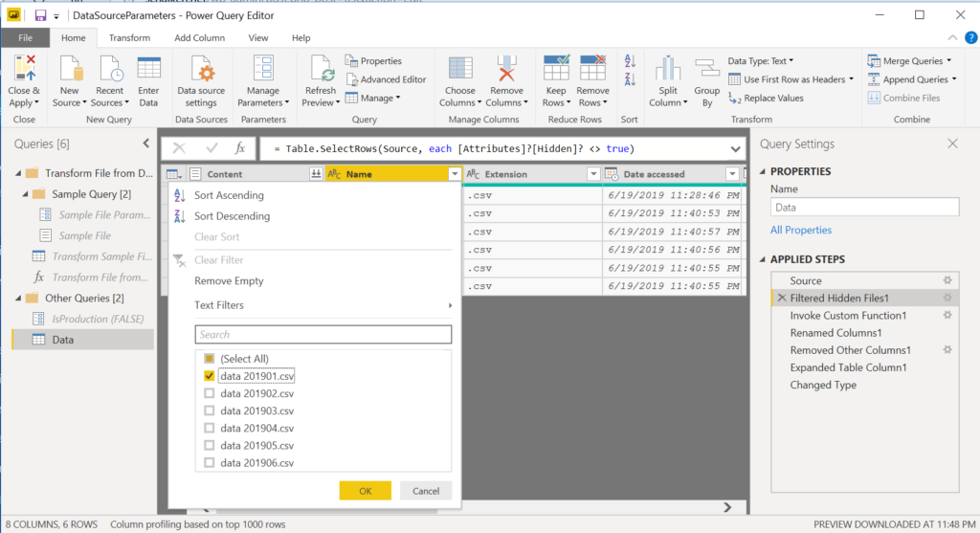980x533 pixels.
Task: Click the Manage Parameters icon
Action: click(x=263, y=68)
